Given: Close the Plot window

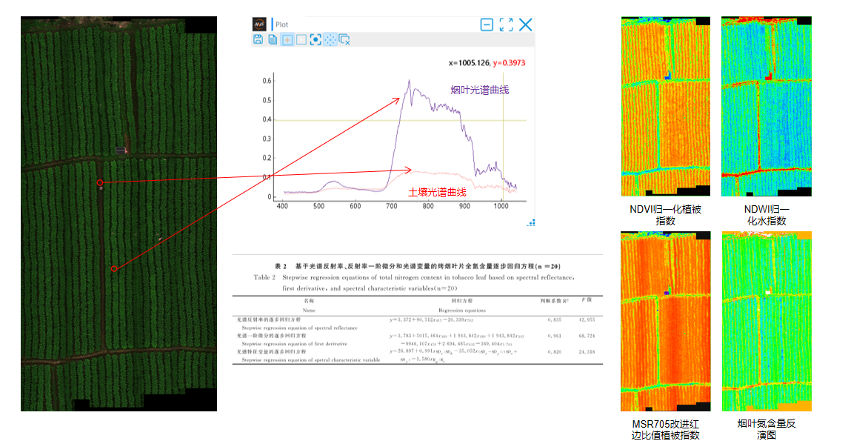Looking at the screenshot, I should pos(525,24).
